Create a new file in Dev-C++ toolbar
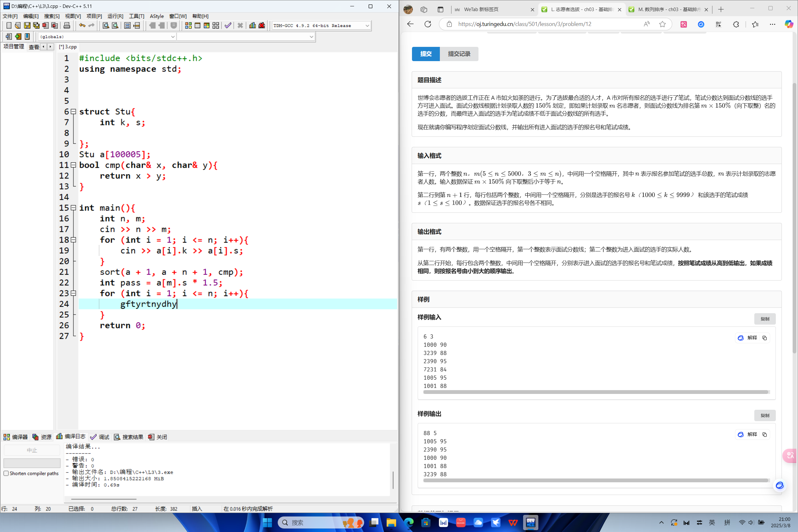 pos(9,25)
